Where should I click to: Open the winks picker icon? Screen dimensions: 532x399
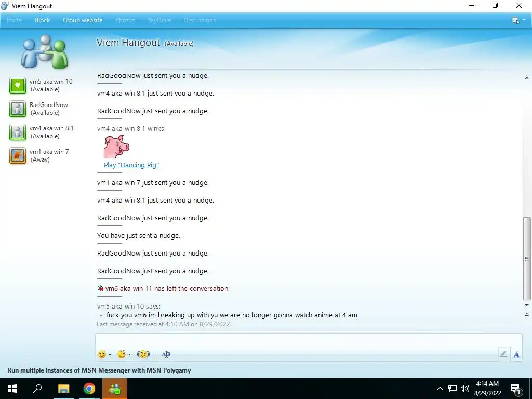coord(122,354)
